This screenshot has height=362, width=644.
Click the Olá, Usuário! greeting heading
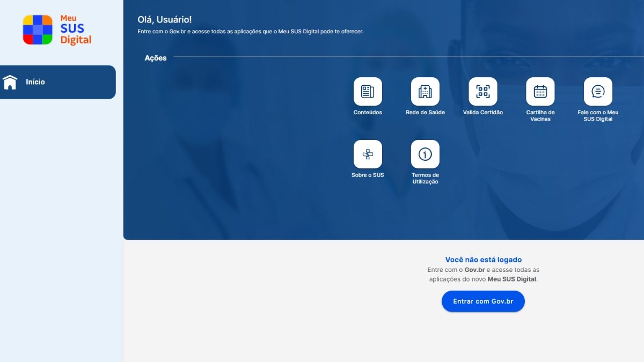pyautogui.click(x=164, y=20)
